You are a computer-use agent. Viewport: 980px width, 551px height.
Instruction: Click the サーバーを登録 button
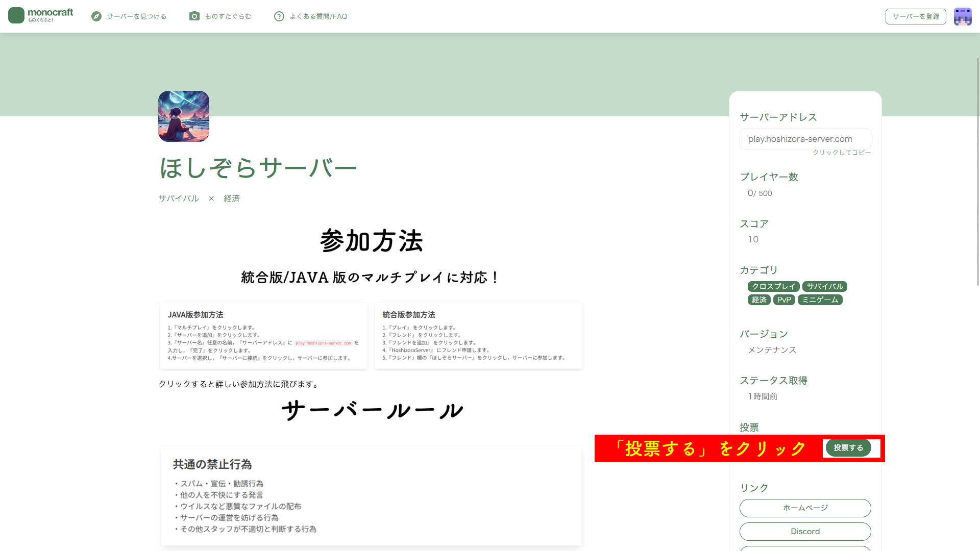pos(916,16)
